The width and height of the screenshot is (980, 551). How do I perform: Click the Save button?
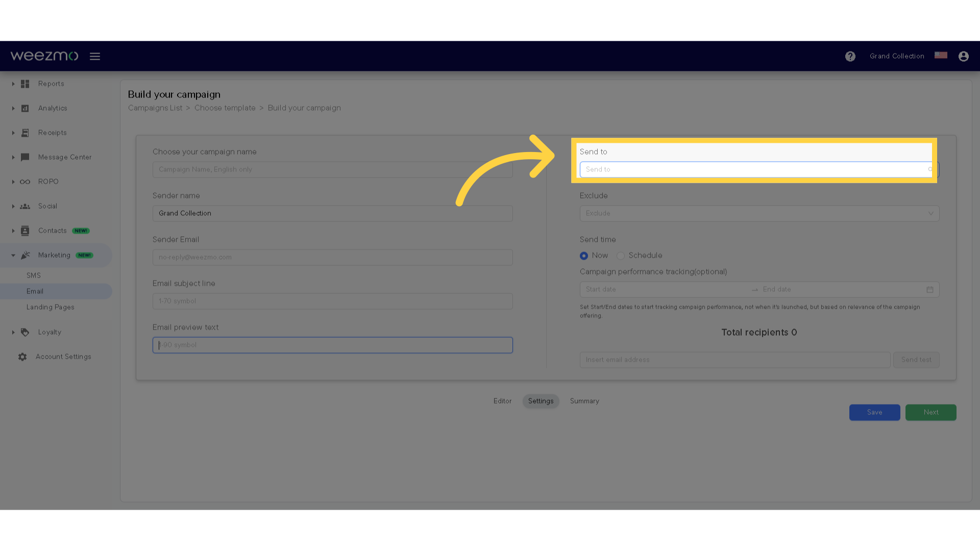pos(874,412)
